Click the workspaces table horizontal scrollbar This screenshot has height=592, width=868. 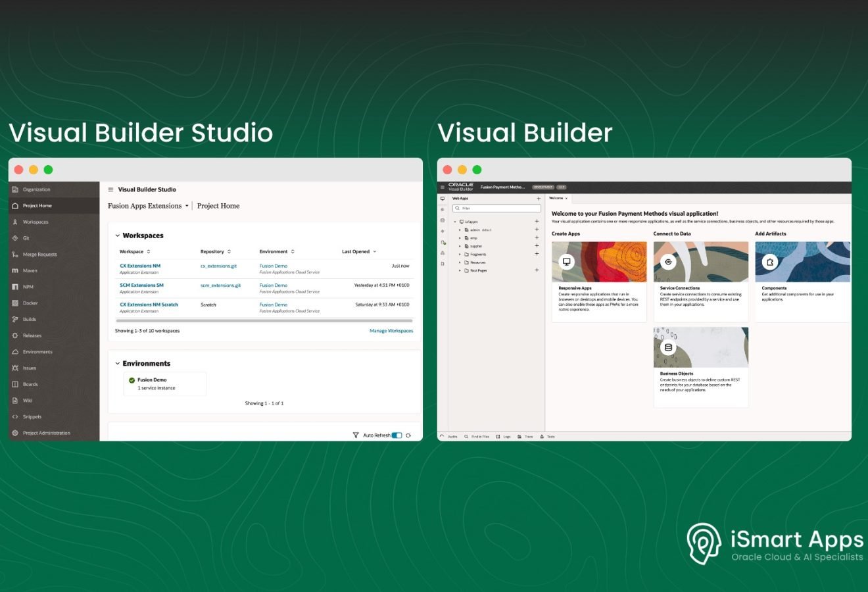[x=264, y=320]
